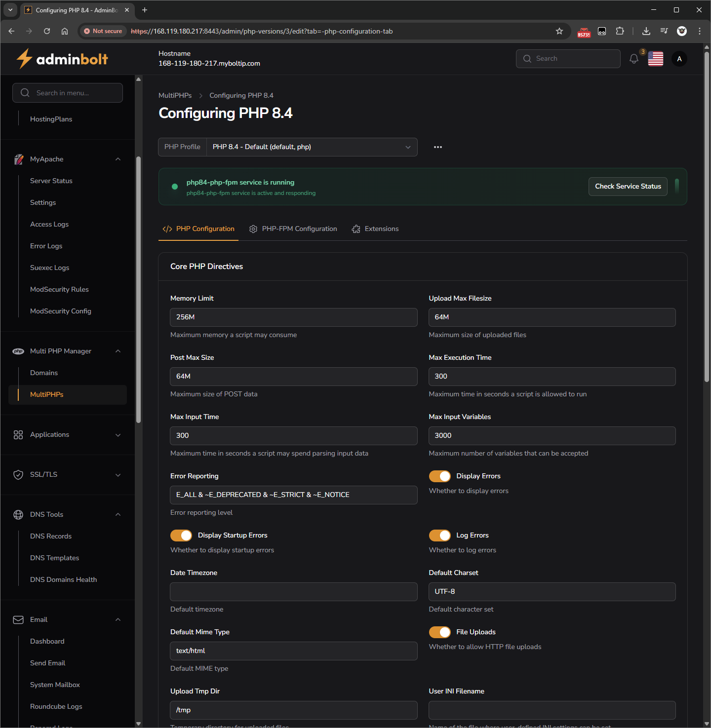Click the user avatar icon

679,59
